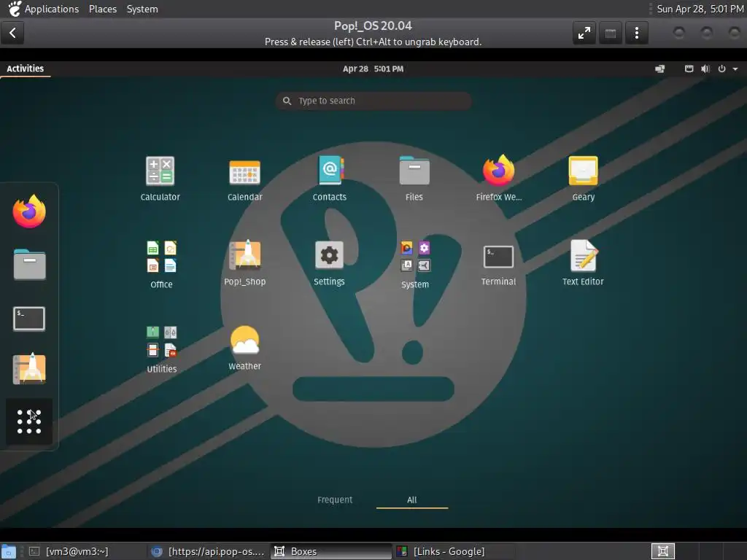Switch to the Frequent tab
This screenshot has height=560, width=747.
[x=335, y=499]
